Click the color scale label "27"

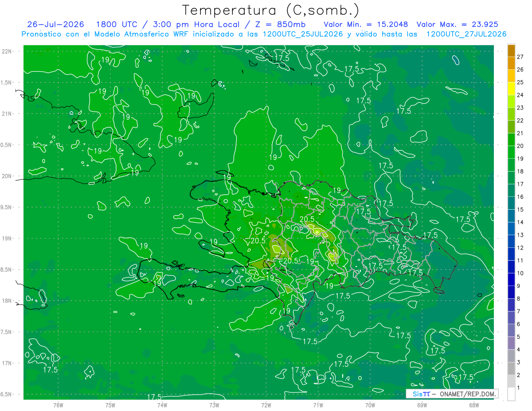pos(520,57)
